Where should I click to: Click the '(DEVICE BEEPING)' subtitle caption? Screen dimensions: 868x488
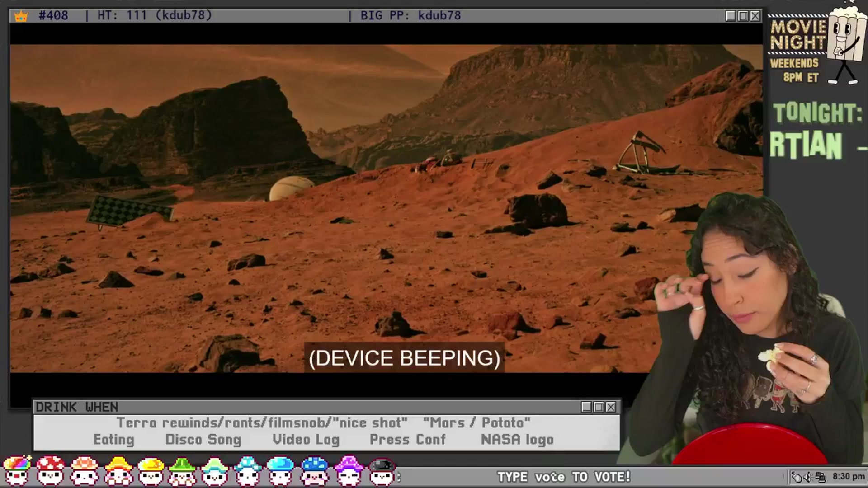(404, 358)
